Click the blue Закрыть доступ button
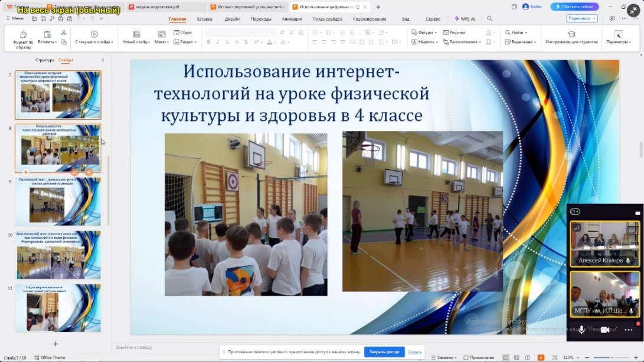This screenshot has width=644, height=362. click(x=384, y=352)
